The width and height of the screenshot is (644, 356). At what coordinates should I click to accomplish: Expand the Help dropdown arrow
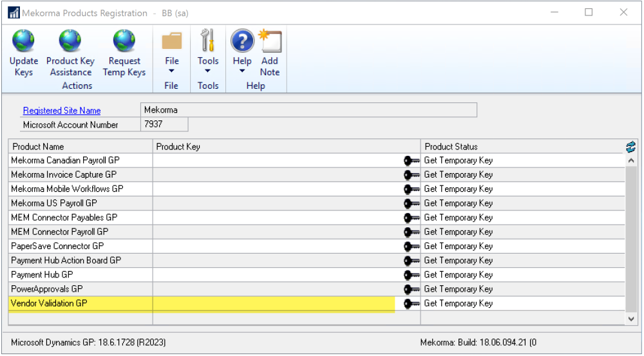(x=242, y=71)
